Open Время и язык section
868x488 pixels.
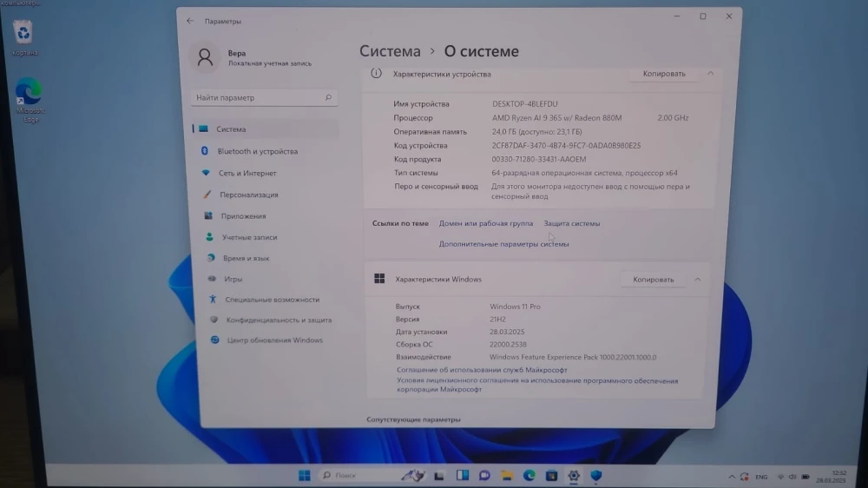(246, 258)
